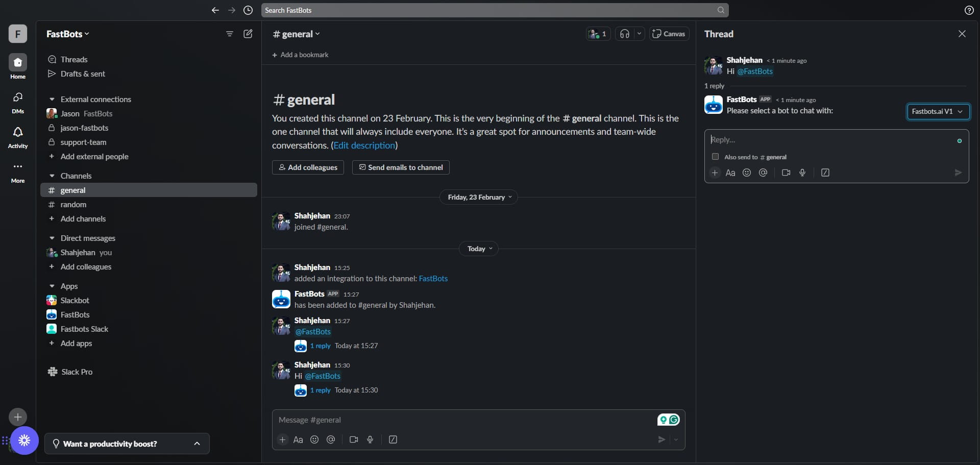This screenshot has width=980, height=465.
Task: Toggle formatting Aa in the channel composer
Action: pos(298,439)
